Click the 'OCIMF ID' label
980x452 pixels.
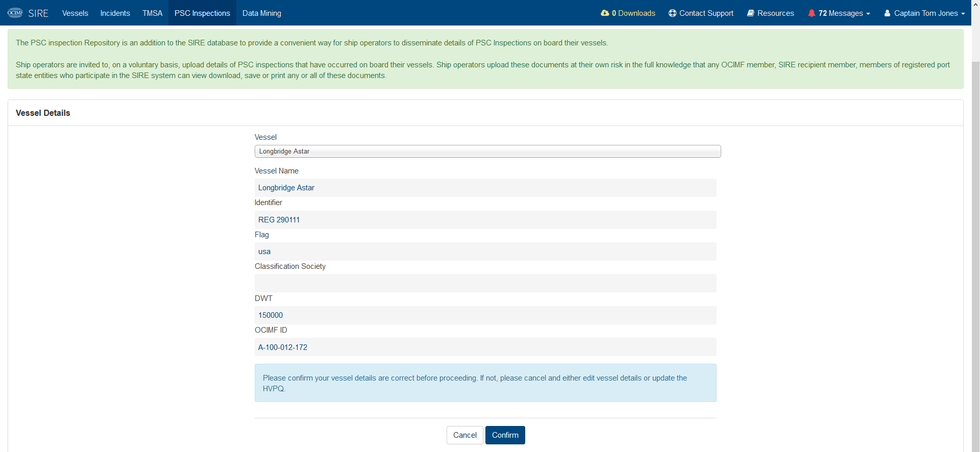point(271,330)
